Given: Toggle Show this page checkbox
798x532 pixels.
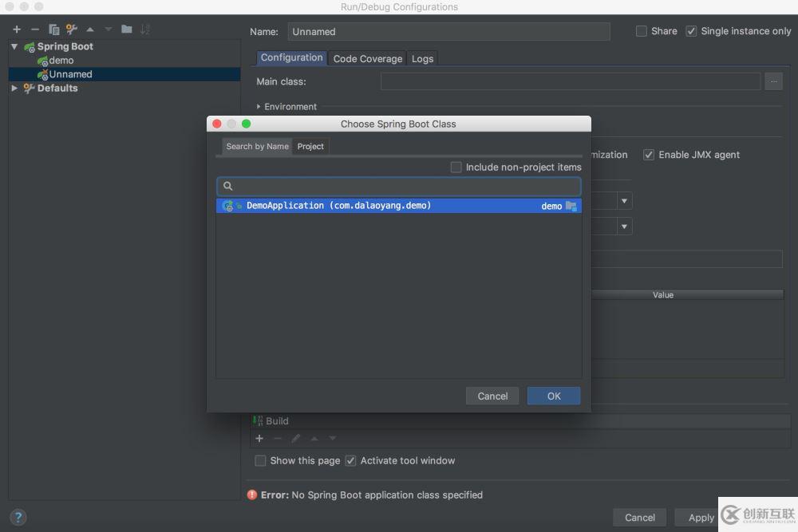Looking at the screenshot, I should point(260,461).
